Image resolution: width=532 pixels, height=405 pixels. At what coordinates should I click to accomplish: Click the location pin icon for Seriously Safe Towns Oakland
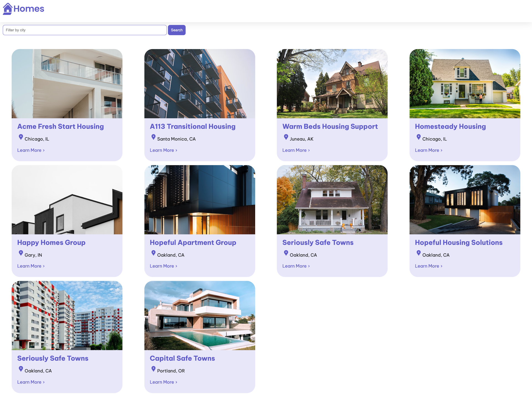point(286,252)
